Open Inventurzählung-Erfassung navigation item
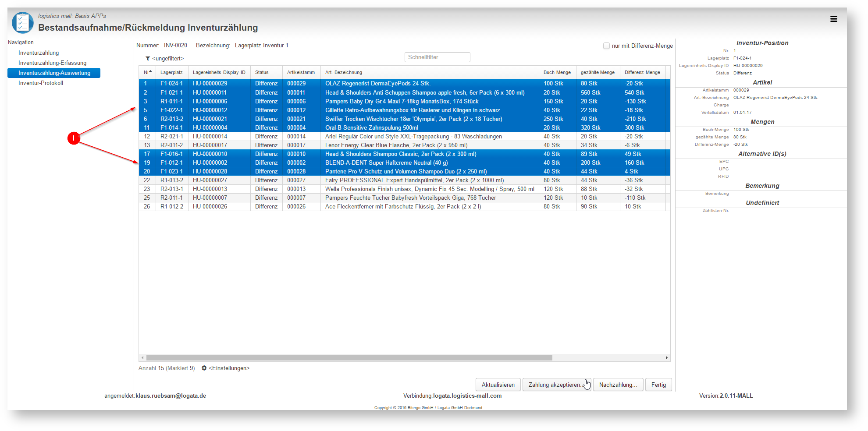868x431 pixels. click(x=53, y=63)
